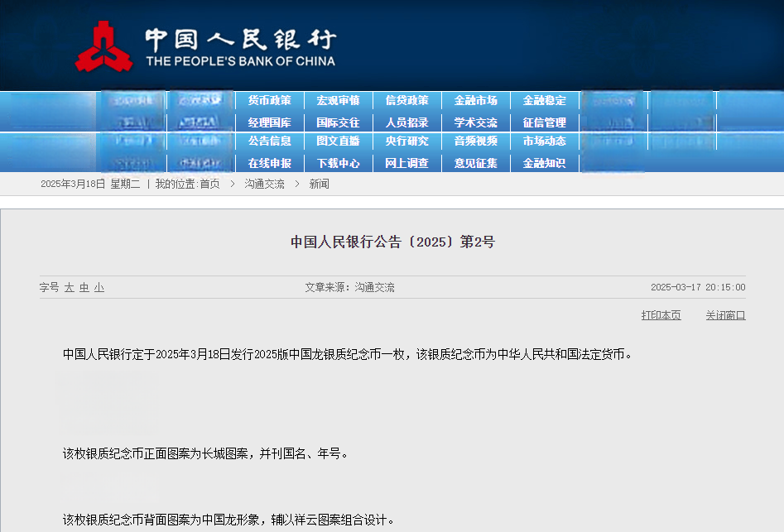
Task: Select 央行研究 in navigation
Action: [x=407, y=141]
